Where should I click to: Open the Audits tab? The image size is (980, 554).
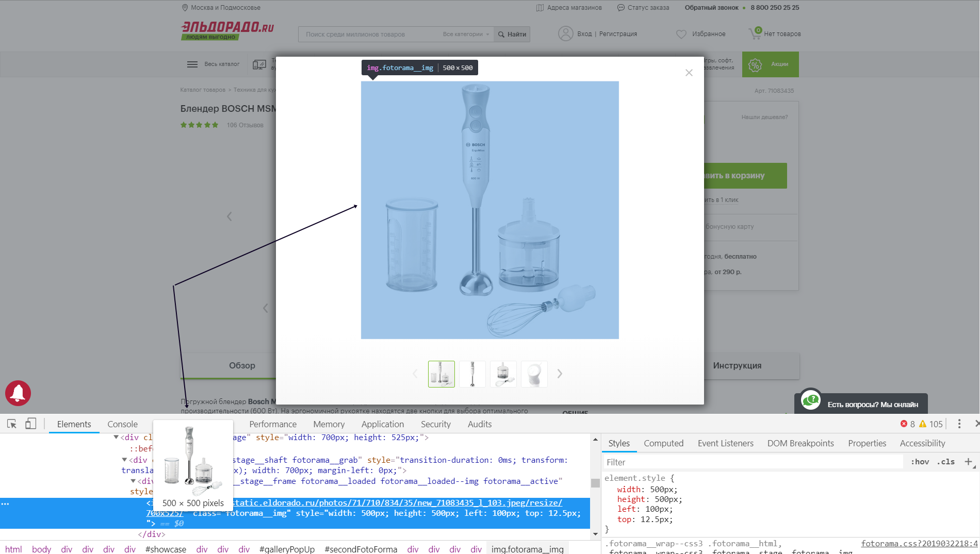[x=479, y=424]
